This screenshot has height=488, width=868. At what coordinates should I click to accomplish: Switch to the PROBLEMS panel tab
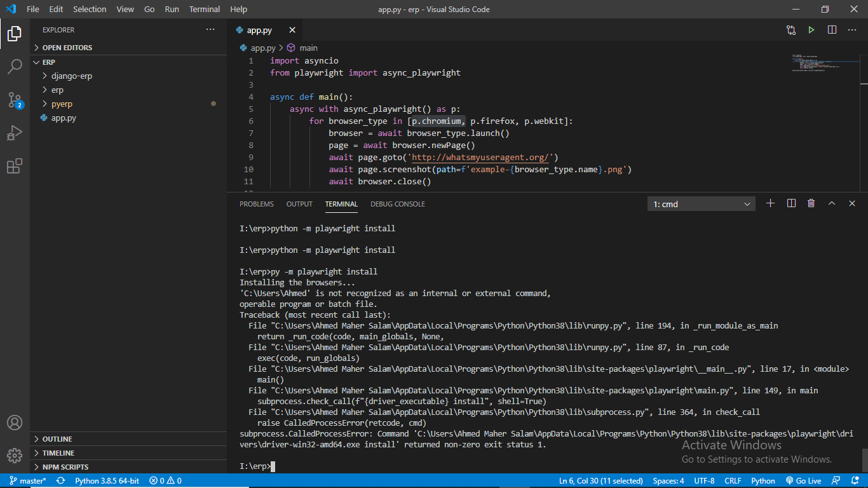[x=257, y=204]
